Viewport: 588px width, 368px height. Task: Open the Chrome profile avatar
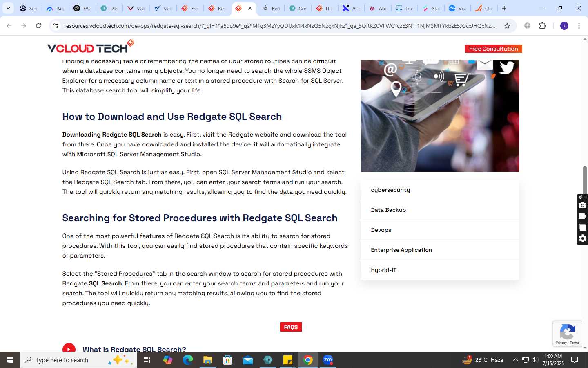click(564, 26)
